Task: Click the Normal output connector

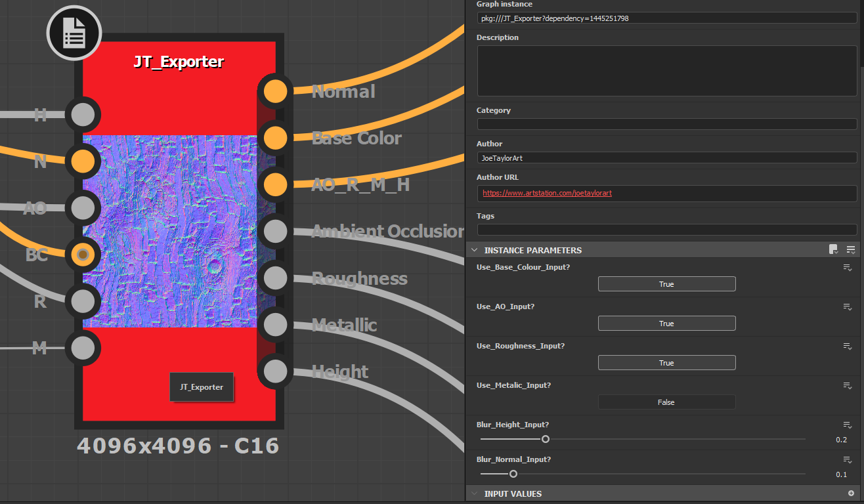Action: (x=275, y=91)
